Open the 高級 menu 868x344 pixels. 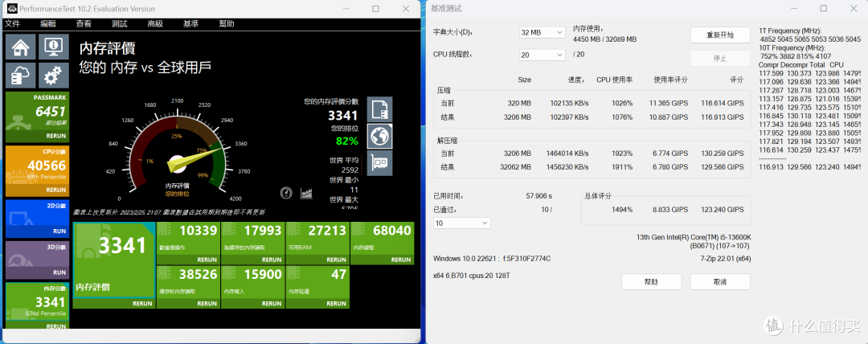155,24
